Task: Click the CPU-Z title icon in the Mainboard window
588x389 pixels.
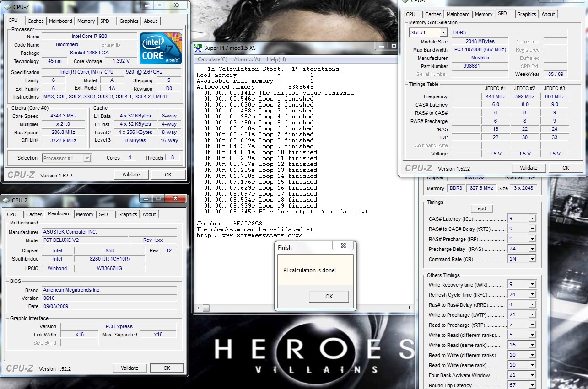Action: (6, 200)
